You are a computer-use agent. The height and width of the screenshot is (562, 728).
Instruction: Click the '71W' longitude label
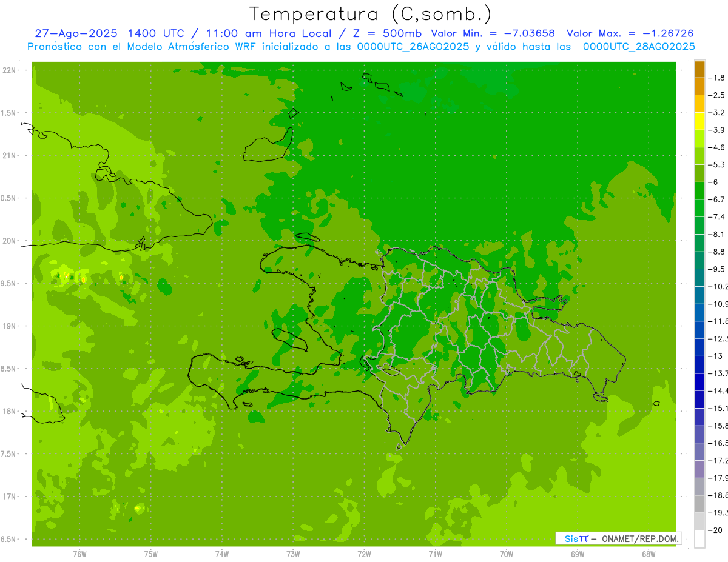click(435, 554)
